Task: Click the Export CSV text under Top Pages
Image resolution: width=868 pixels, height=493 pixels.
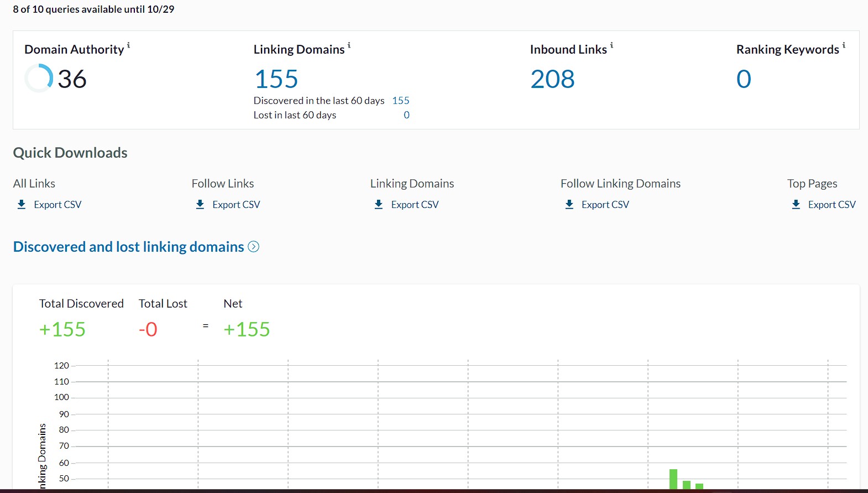Action: 832,205
